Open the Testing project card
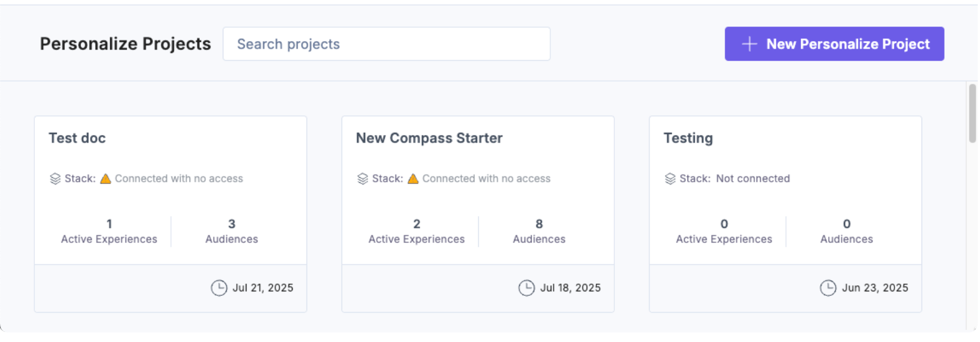The image size is (980, 342). [785, 214]
